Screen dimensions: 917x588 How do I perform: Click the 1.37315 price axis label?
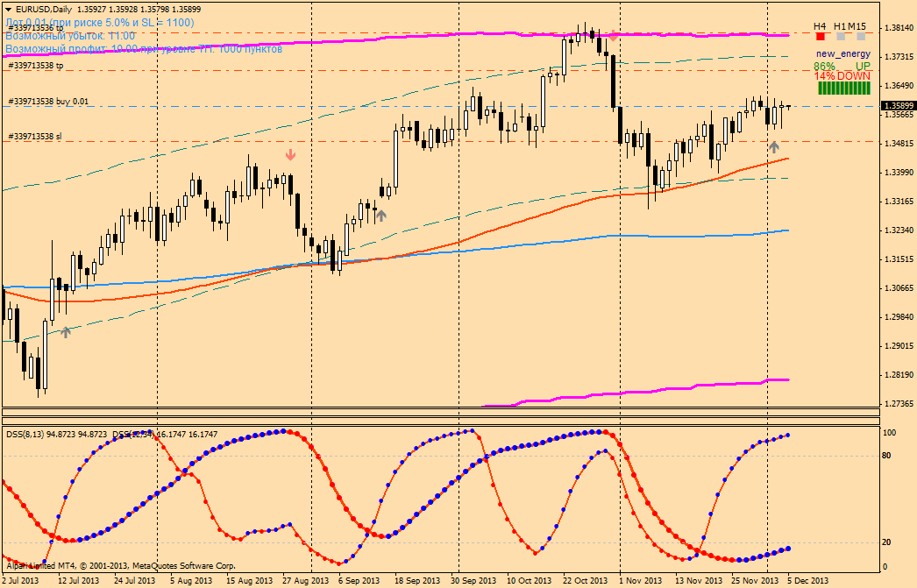[x=899, y=57]
